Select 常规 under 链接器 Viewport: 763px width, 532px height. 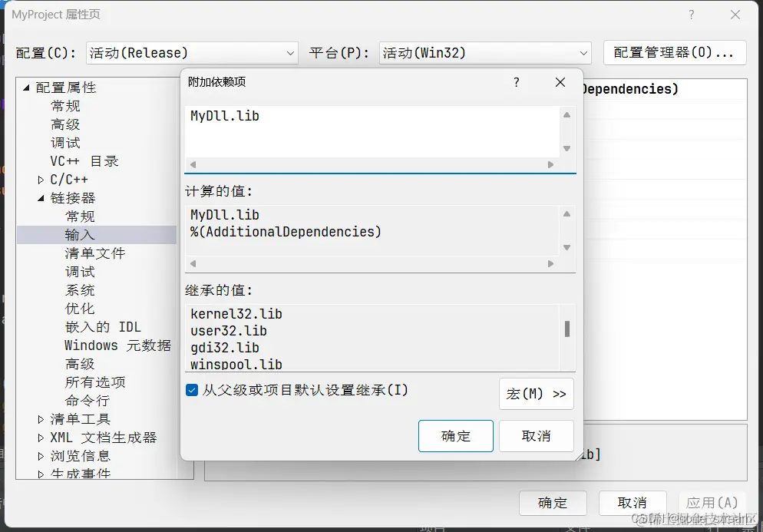[80, 216]
